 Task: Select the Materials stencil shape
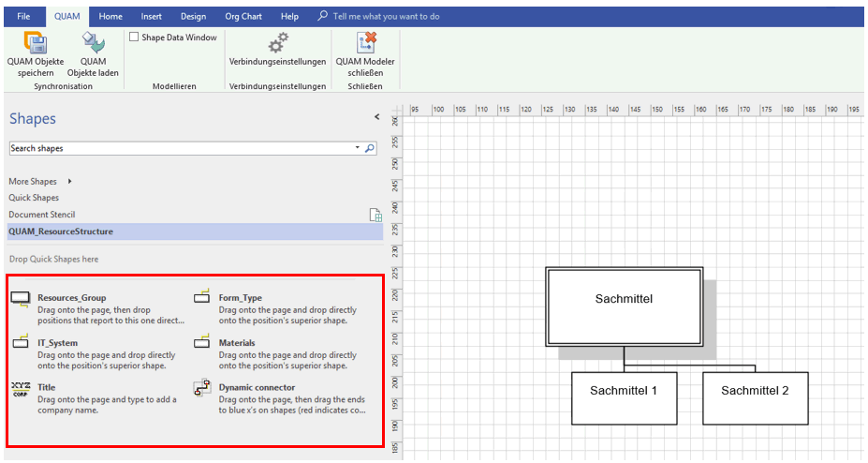(x=201, y=343)
